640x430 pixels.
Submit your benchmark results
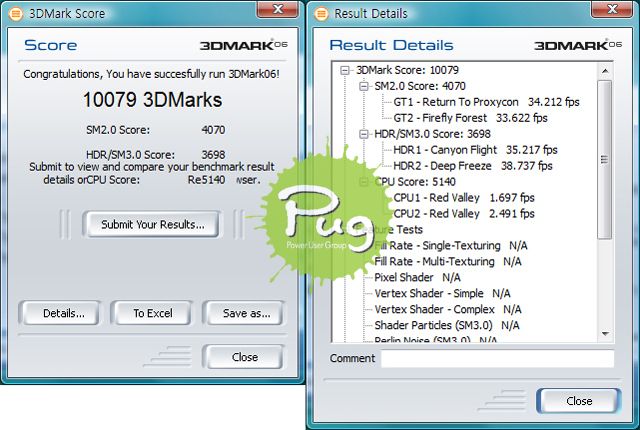(152, 224)
